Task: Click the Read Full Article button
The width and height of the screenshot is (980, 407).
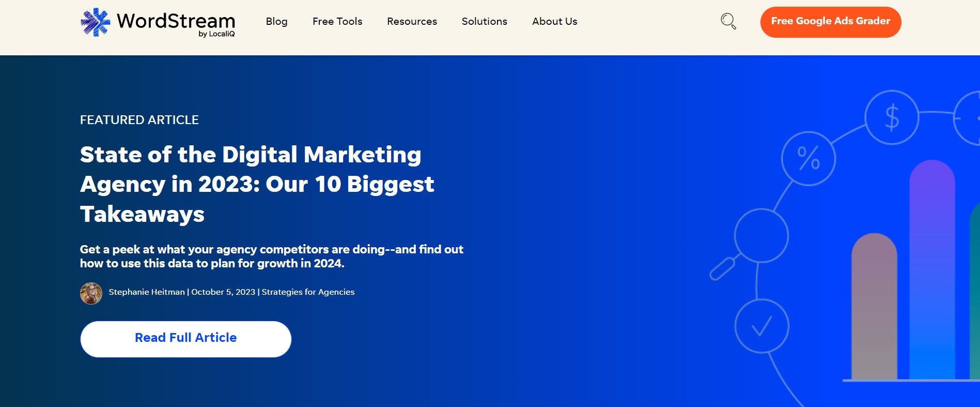Action: click(x=186, y=339)
